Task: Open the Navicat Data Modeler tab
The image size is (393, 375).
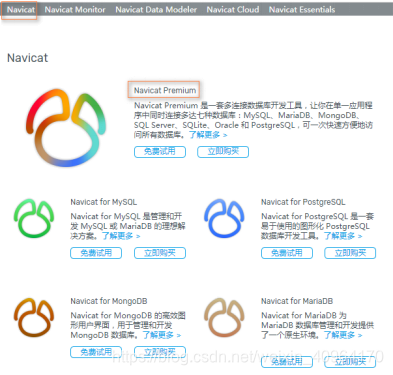Action: tap(156, 10)
